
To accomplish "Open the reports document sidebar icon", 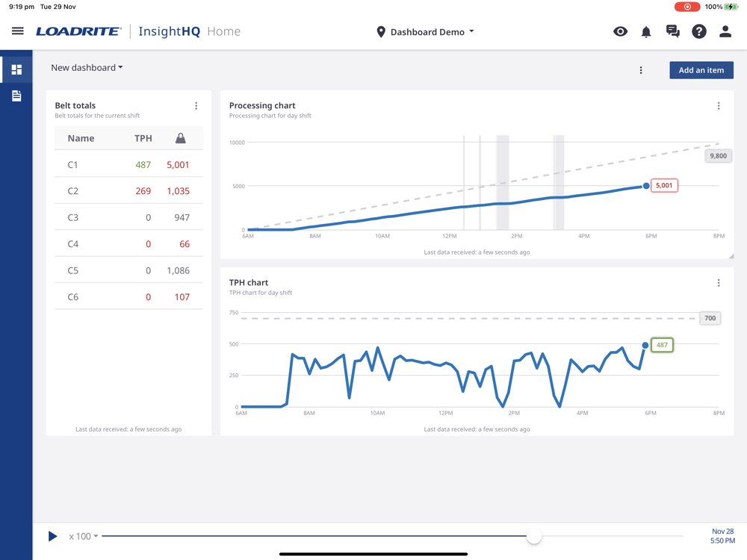I will 16,96.
